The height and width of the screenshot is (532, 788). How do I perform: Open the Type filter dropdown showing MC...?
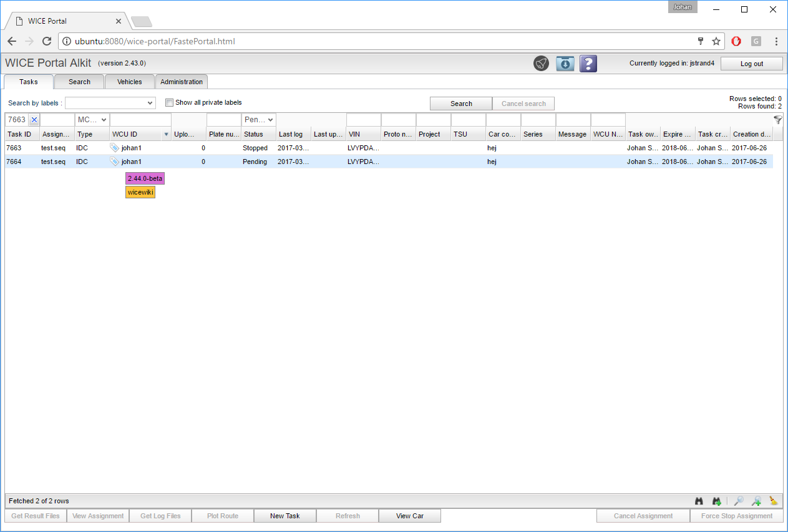click(92, 120)
